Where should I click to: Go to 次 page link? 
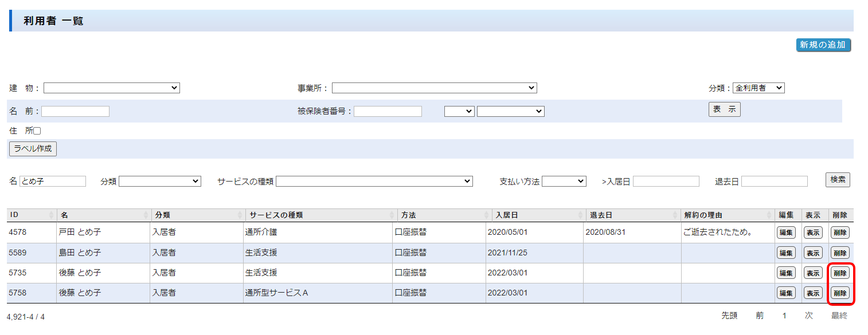tap(808, 316)
